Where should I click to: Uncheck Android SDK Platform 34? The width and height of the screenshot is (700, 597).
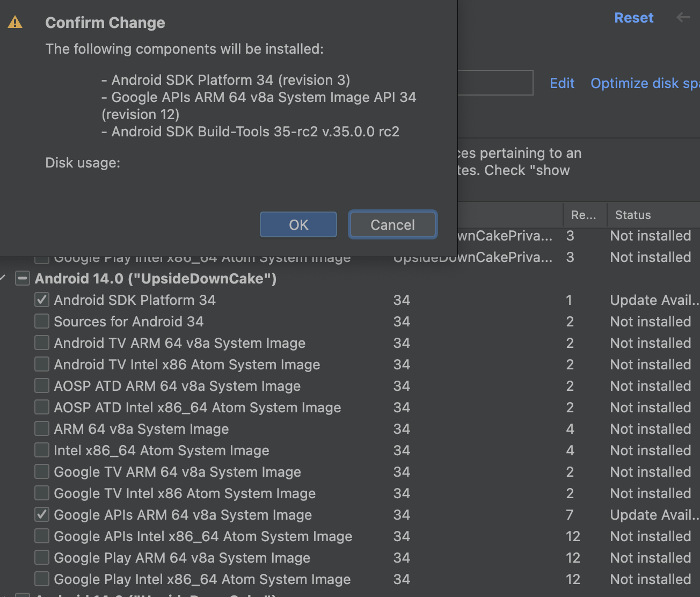[x=42, y=300]
